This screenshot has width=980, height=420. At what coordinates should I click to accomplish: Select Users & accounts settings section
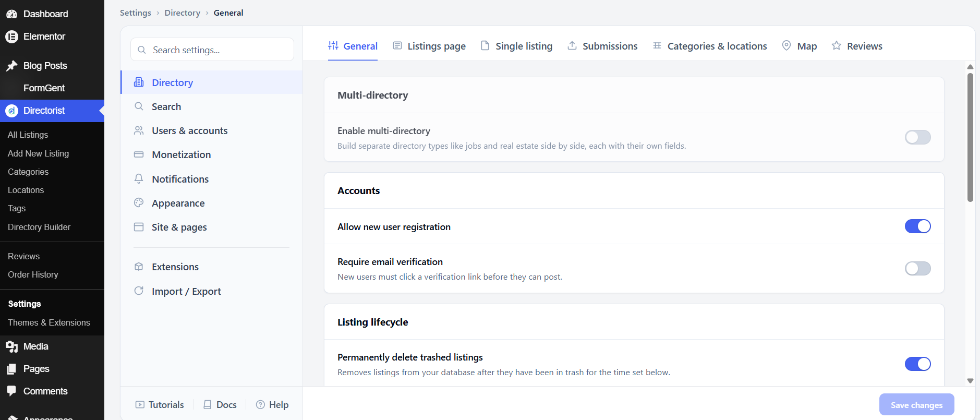[x=212, y=130]
